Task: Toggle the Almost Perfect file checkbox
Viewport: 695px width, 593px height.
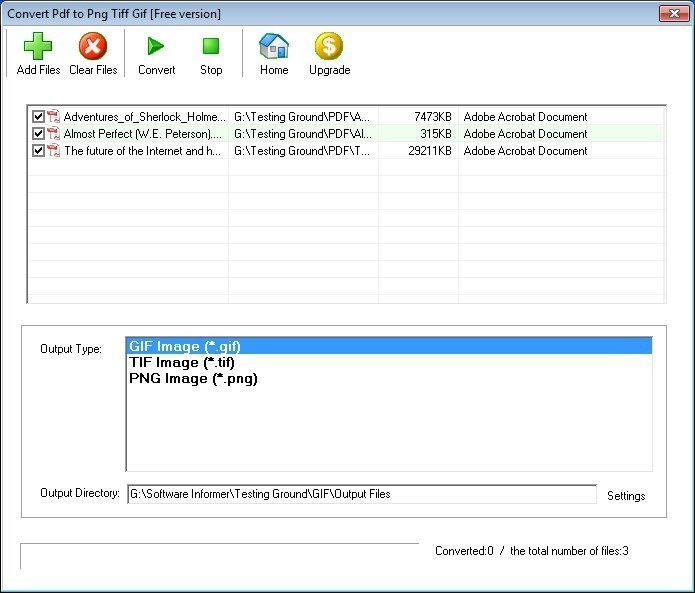Action: pos(38,134)
